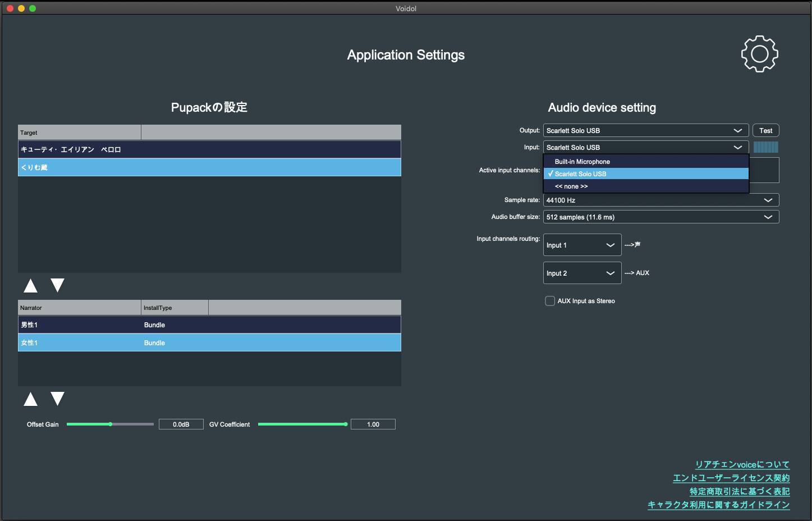Screen dimensions: 812x521
Task: Click Narrator list down arrow
Action: pos(57,399)
